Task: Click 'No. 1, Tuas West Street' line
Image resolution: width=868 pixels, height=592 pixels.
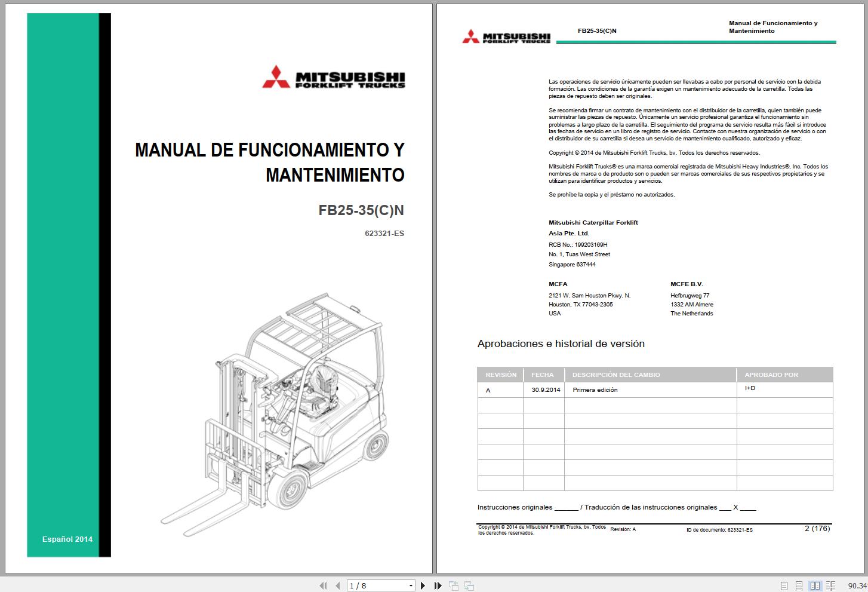Action: (579, 254)
